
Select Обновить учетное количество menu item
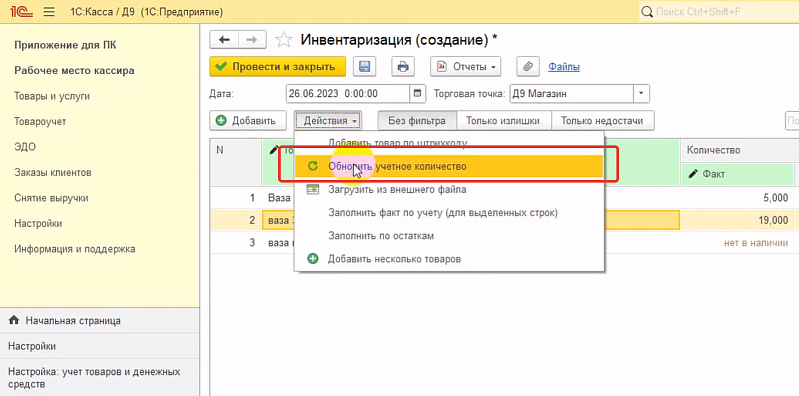click(x=448, y=167)
